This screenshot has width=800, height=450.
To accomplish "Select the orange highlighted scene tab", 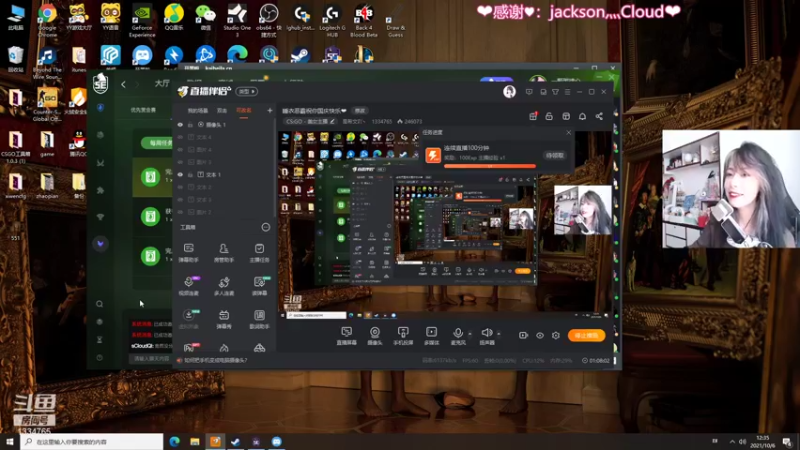I will click(x=243, y=110).
